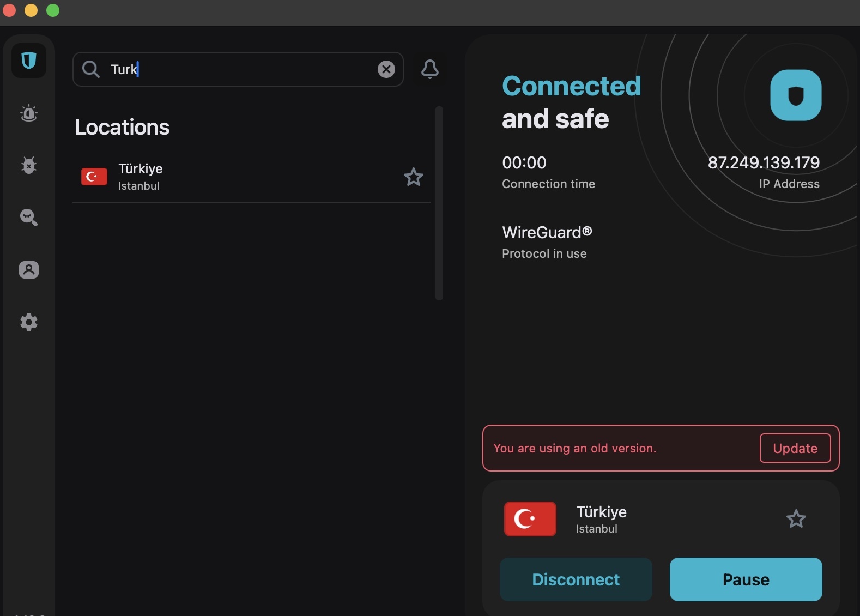
Task: Click the magnifier icon in search bar
Action: [x=90, y=69]
